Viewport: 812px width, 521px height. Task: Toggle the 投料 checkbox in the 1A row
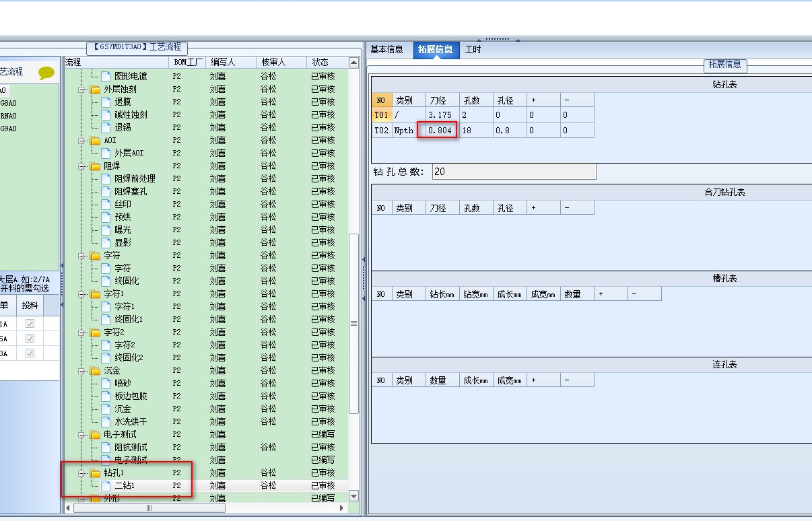pos(30,324)
